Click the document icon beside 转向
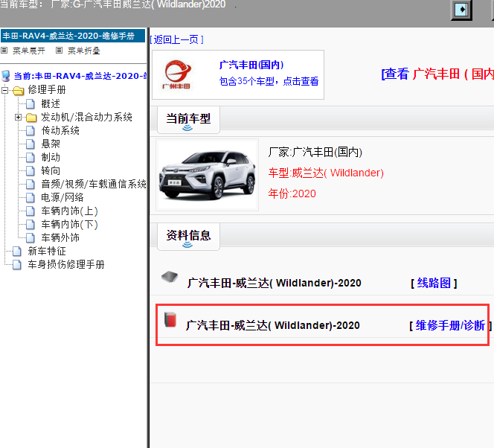This screenshot has width=494, height=448. click(31, 170)
